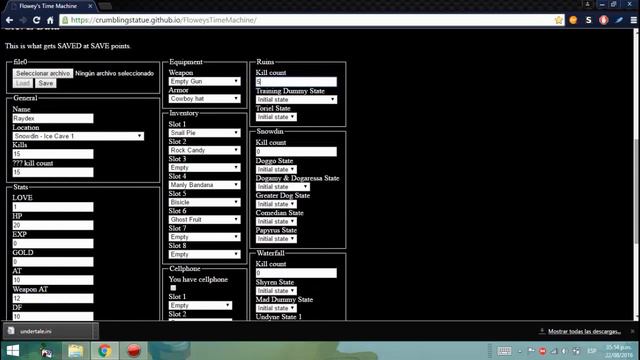This screenshot has width=640, height=360.
Task: Open the red circular extension icon
Action: pos(604,20)
